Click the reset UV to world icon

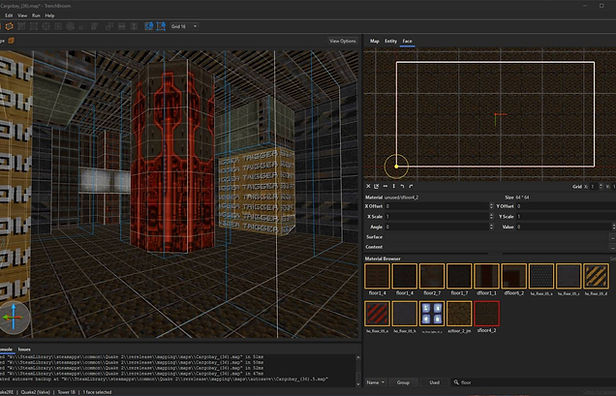(376, 186)
